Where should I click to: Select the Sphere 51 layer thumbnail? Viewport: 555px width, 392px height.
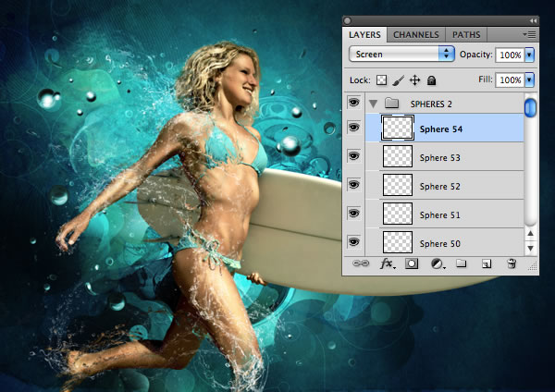(398, 214)
